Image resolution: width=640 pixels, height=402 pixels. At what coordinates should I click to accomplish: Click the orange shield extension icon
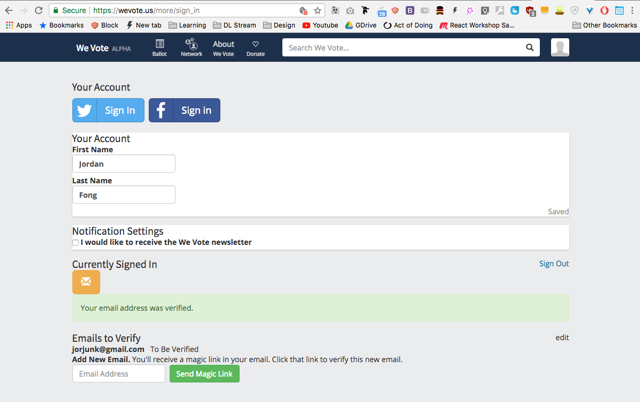395,10
